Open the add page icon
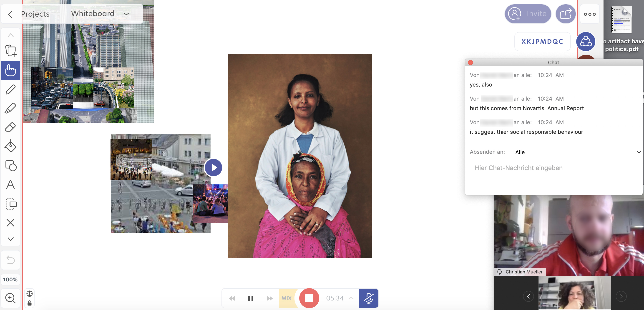 [10, 51]
